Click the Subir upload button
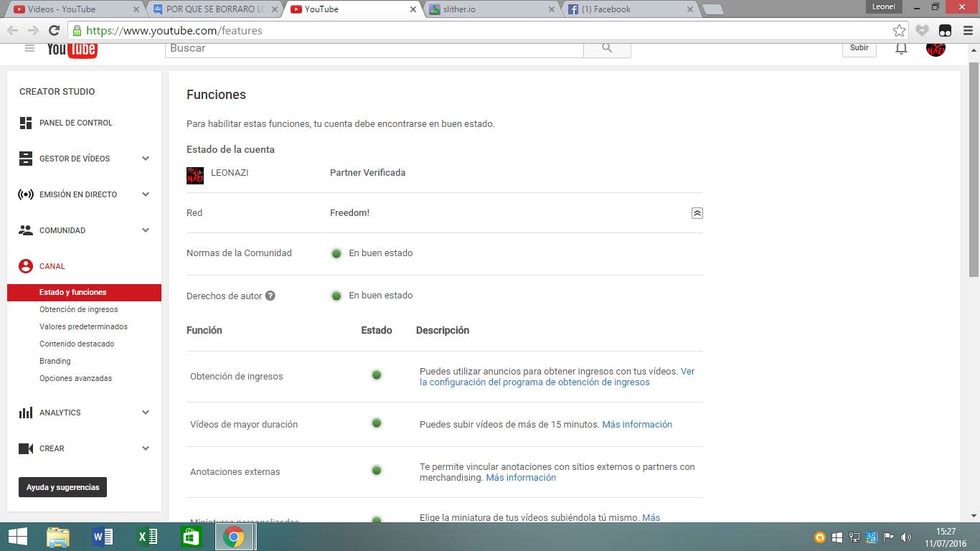980x551 pixels. 859,48
